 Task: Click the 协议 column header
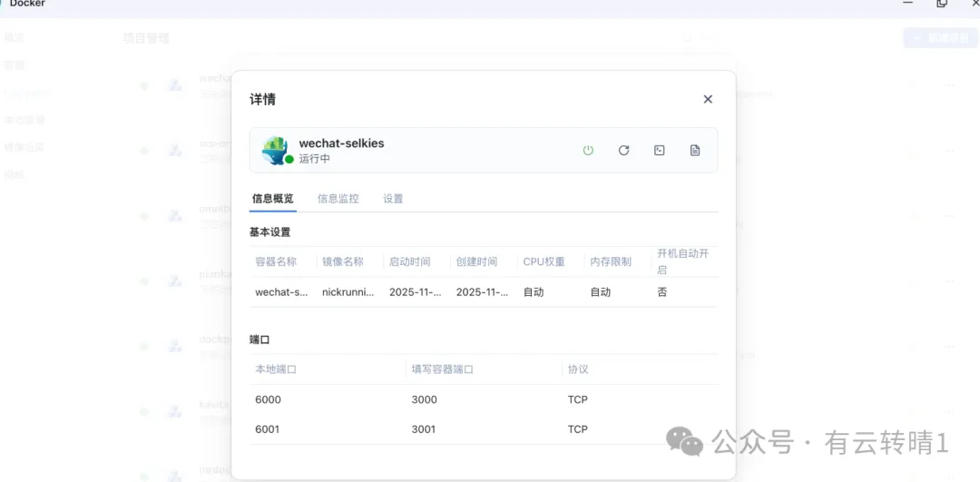coord(577,369)
